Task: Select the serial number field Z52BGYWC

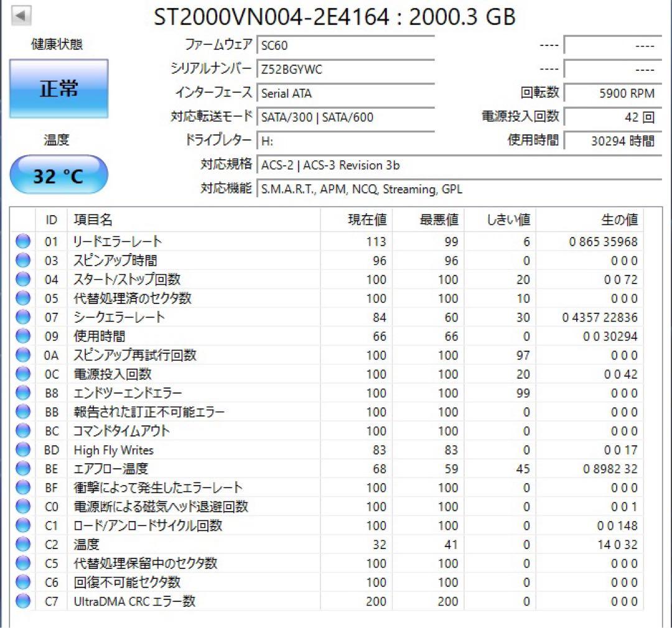Action: pyautogui.click(x=345, y=69)
